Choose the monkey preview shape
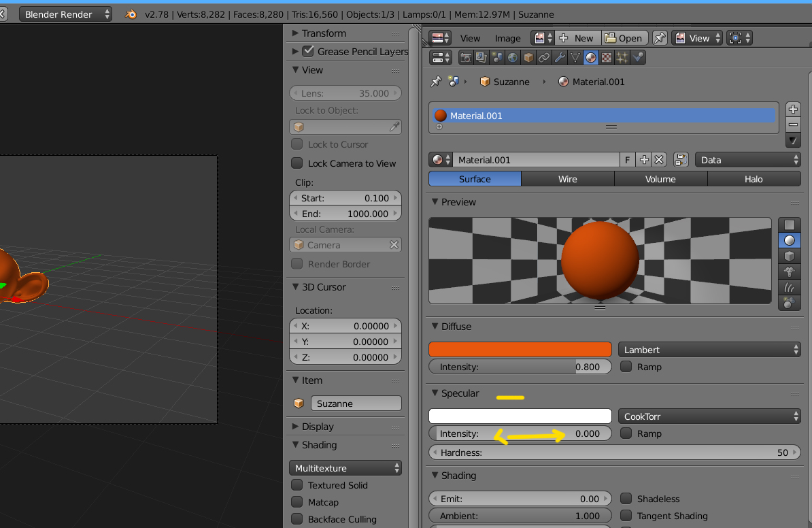 789,271
